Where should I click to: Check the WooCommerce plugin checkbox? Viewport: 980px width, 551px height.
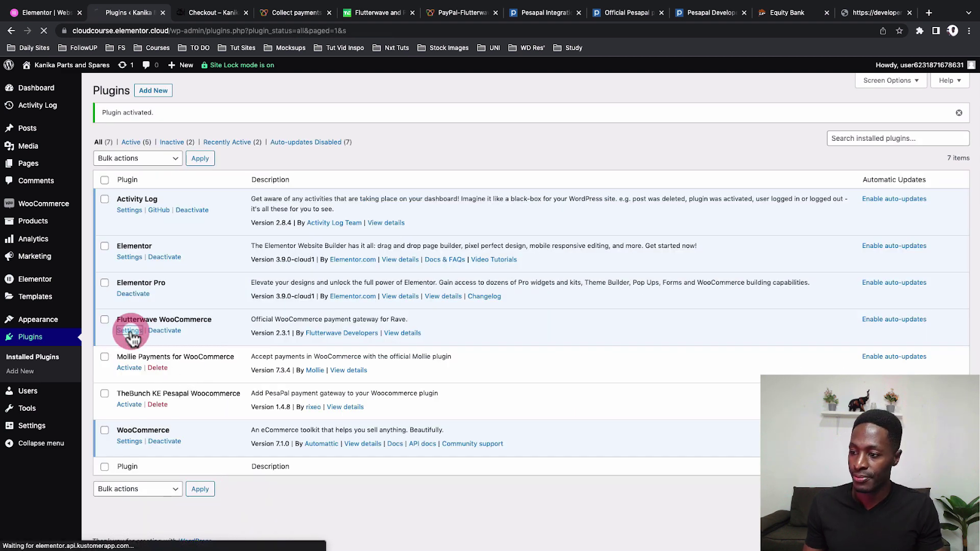pyautogui.click(x=105, y=430)
